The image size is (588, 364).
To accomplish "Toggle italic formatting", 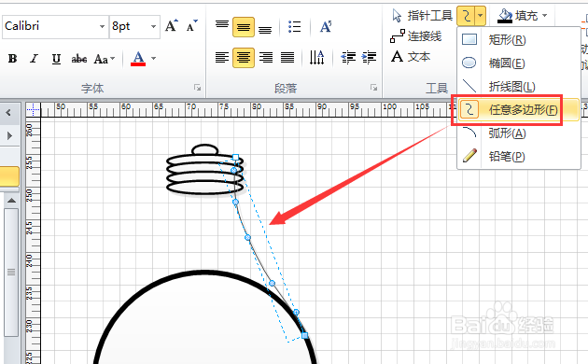I will coord(35,59).
